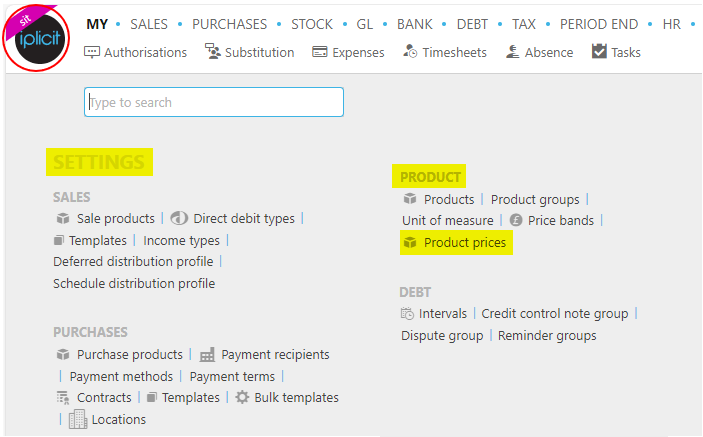Open Credit control note group
This screenshot has height=437, width=703.
[x=555, y=313]
